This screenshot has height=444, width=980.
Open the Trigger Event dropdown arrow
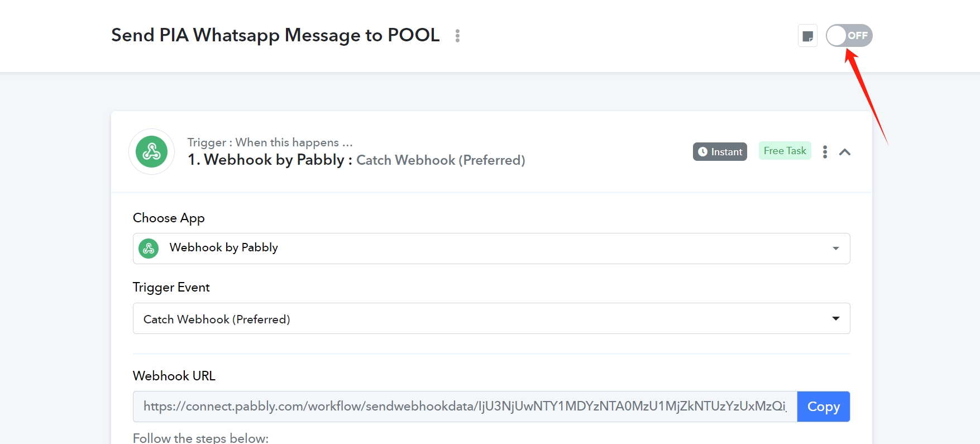click(836, 318)
